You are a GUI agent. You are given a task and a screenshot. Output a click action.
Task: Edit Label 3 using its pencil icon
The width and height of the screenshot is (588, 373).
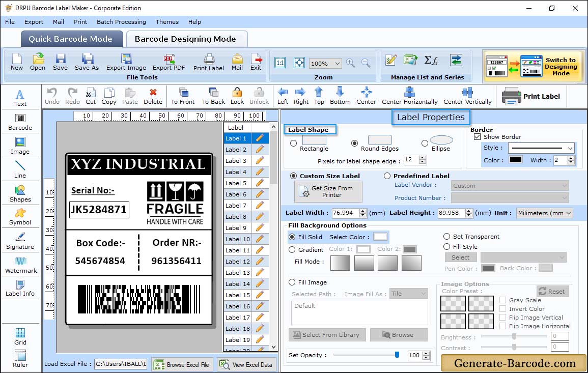pos(260,160)
